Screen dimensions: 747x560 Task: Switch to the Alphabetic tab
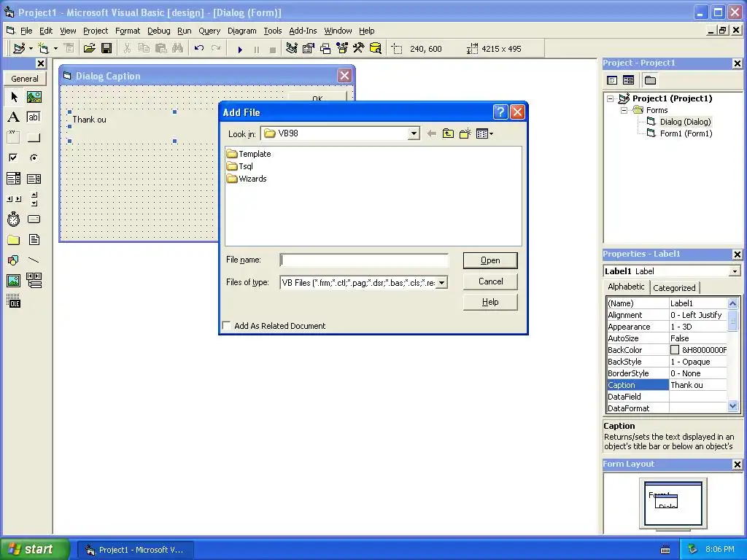(x=626, y=287)
